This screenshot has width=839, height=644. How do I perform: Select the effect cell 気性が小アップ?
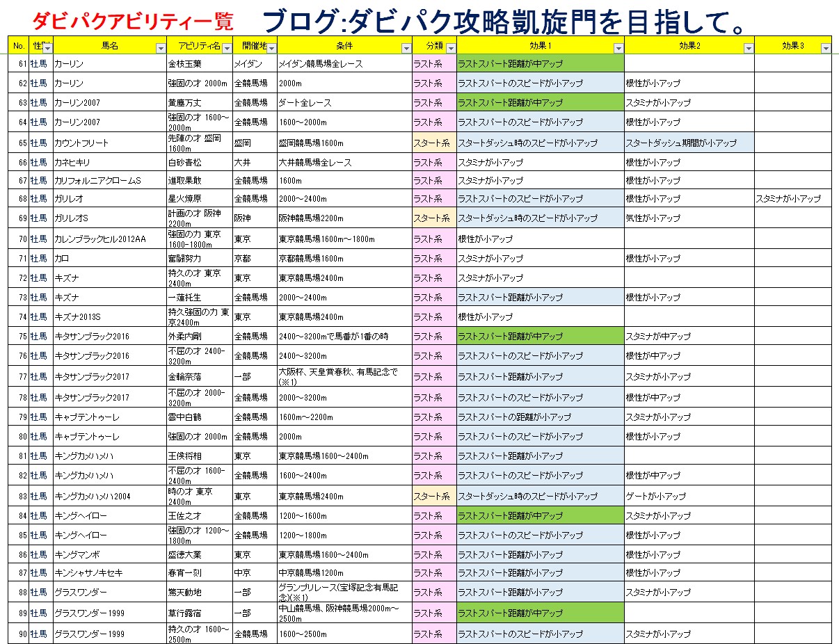689,218
